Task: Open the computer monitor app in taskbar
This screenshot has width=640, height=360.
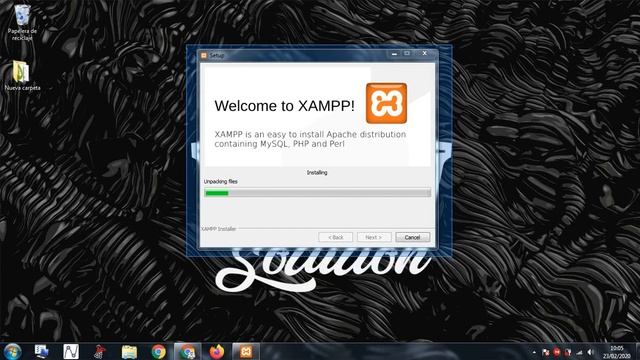Action: tap(42, 351)
